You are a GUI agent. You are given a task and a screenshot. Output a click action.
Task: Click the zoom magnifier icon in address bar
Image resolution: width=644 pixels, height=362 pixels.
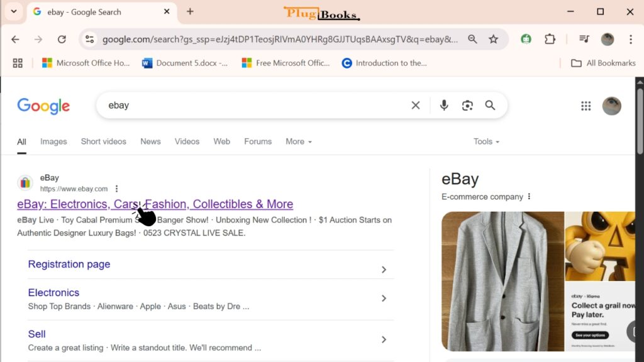472,39
